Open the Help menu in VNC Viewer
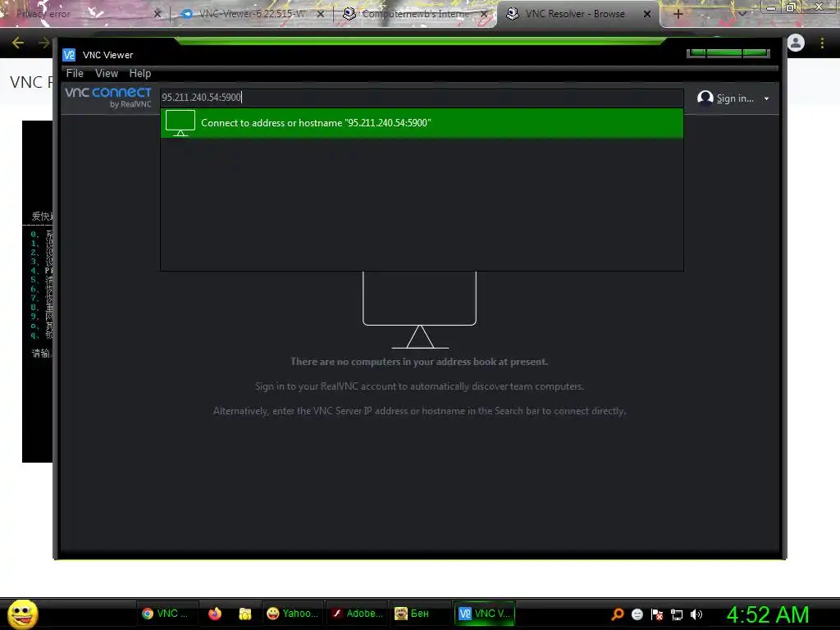The image size is (840, 630). click(139, 73)
